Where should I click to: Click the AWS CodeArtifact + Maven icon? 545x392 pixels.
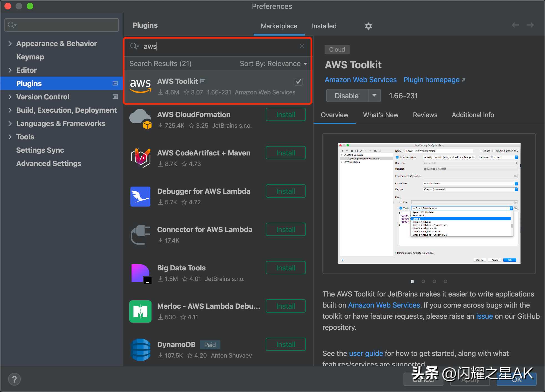[140, 158]
